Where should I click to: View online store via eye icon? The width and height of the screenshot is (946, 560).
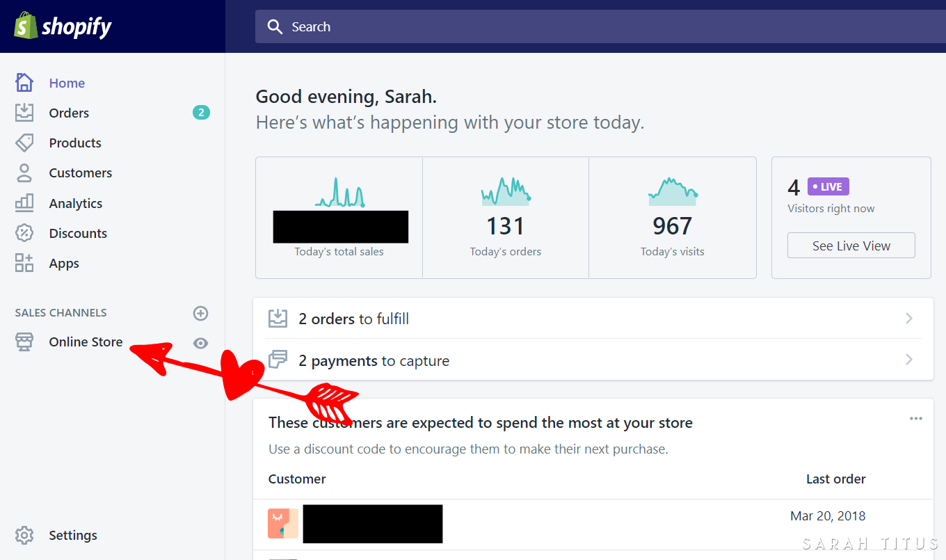tap(200, 343)
